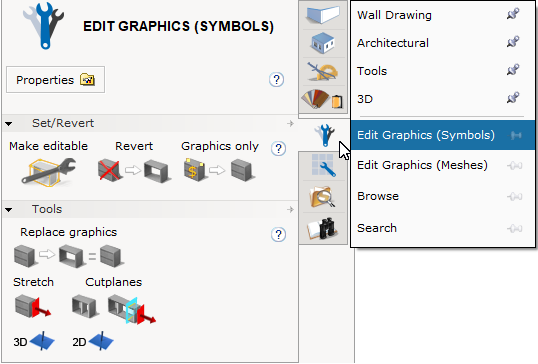Screen dimensions: 538x364
Task: Select Edit Graphics (Symbols) menu item
Action: [443, 135]
